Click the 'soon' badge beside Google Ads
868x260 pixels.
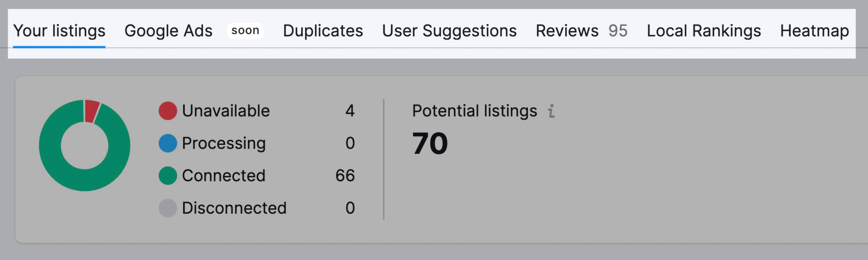[246, 30]
